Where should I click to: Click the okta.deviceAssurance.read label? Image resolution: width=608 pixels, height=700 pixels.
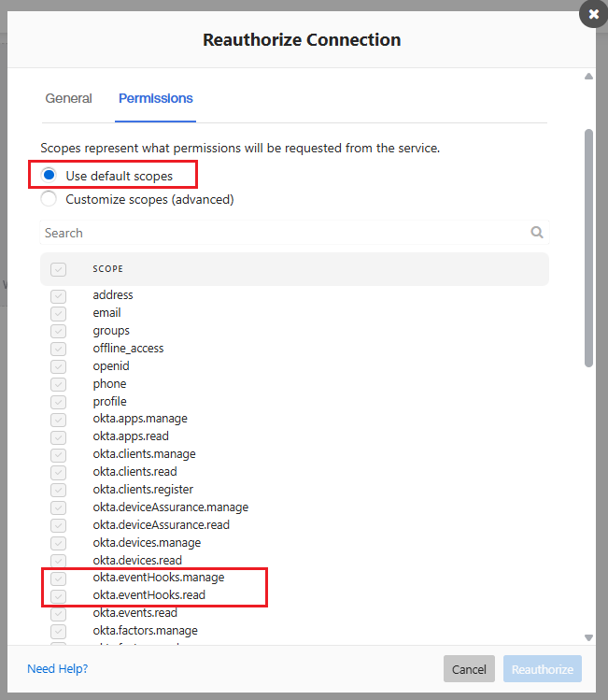[x=161, y=524]
